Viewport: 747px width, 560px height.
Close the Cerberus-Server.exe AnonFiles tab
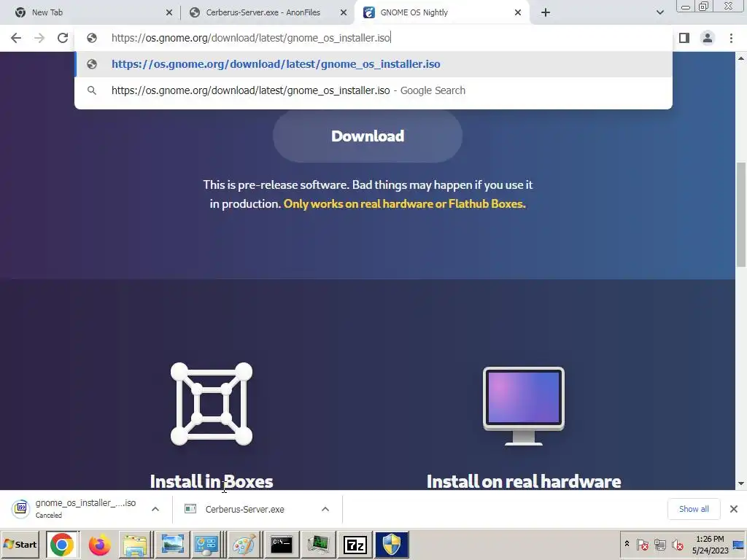[x=344, y=12]
